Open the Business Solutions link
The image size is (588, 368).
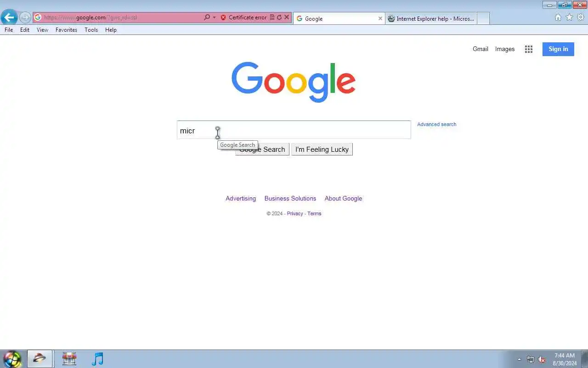pyautogui.click(x=290, y=199)
